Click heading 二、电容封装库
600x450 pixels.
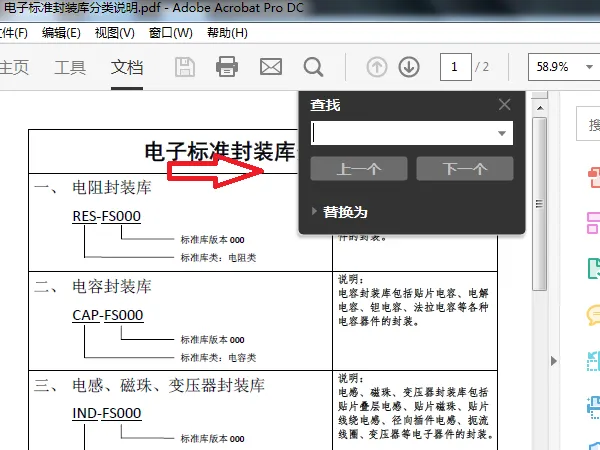click(93, 287)
